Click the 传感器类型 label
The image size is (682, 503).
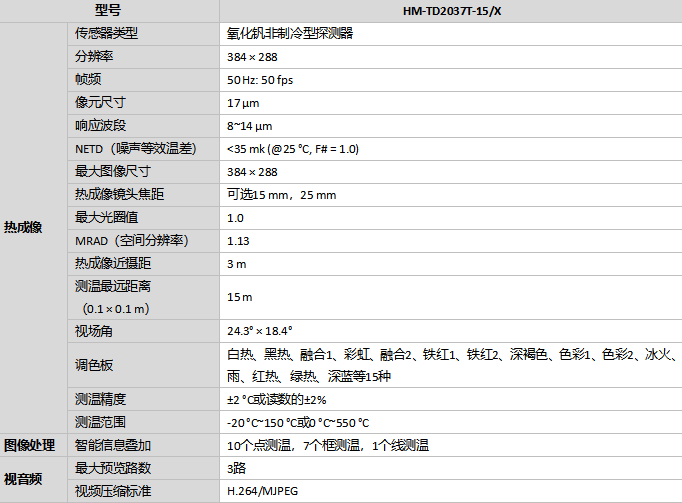107,34
